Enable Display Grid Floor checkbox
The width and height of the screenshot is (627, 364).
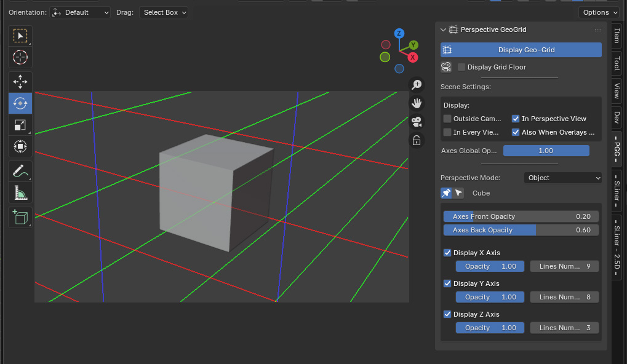(461, 67)
